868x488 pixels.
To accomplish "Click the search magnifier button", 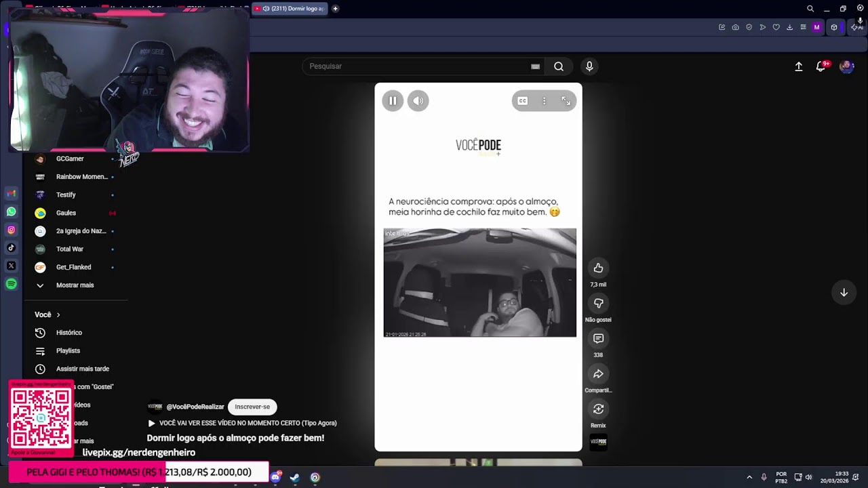I will [559, 66].
